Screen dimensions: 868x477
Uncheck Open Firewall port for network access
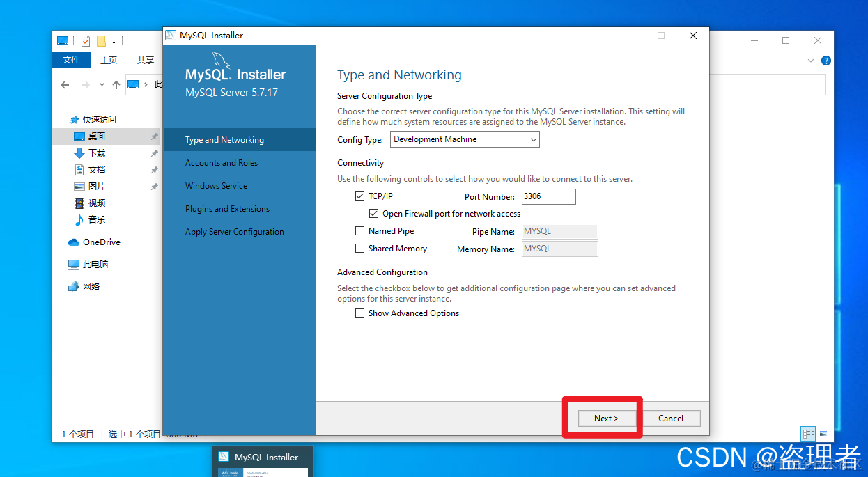coord(373,214)
